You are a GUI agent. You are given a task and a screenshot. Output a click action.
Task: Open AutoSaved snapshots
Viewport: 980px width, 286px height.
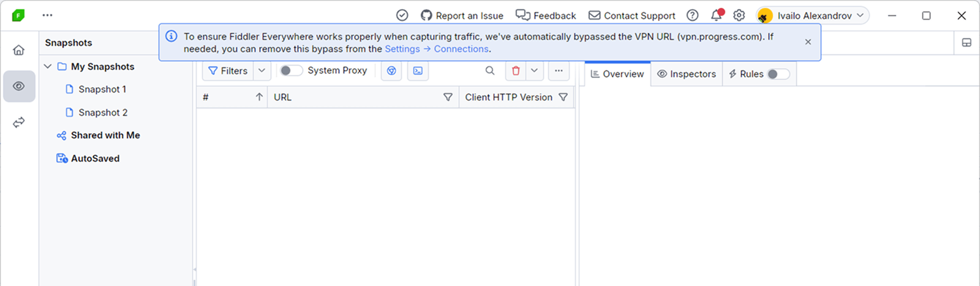click(x=95, y=159)
